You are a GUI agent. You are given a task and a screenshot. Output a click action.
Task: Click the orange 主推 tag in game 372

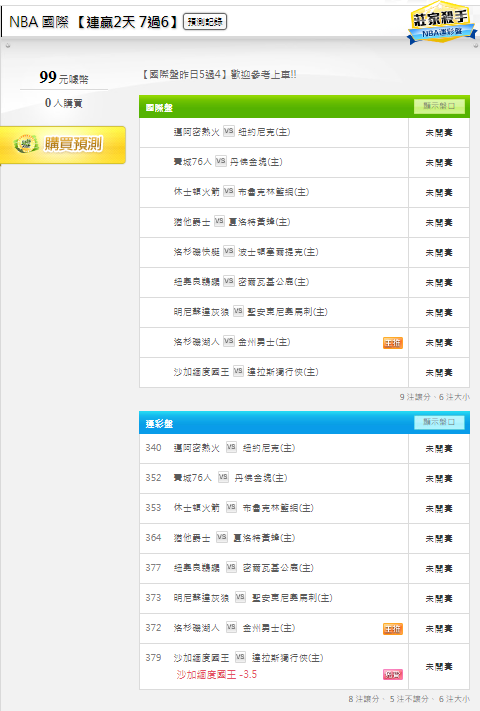393,629
